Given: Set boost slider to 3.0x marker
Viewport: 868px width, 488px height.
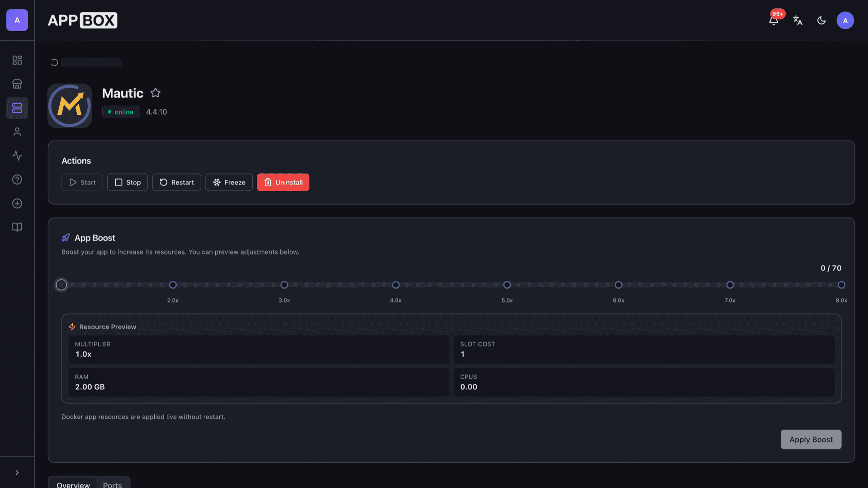Looking at the screenshot, I should [284, 285].
